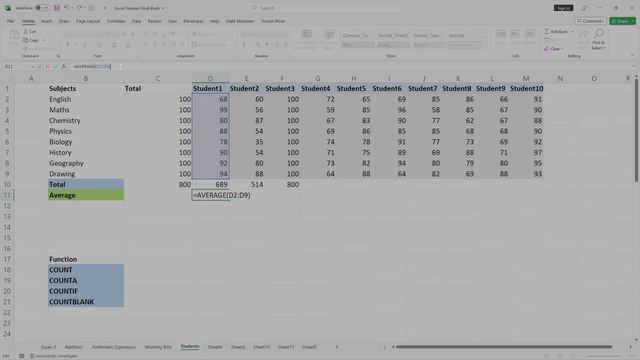
Task: Click the Insert Function fx icon
Action: 64,67
